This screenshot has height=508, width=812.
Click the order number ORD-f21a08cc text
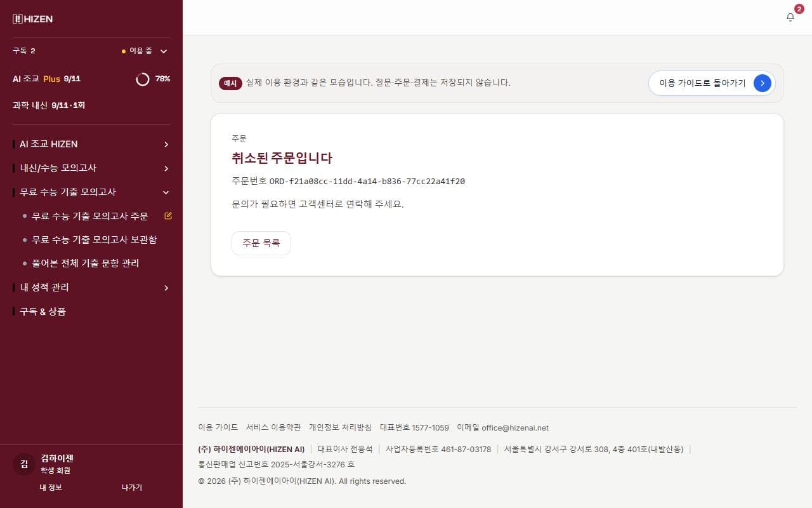(367, 181)
